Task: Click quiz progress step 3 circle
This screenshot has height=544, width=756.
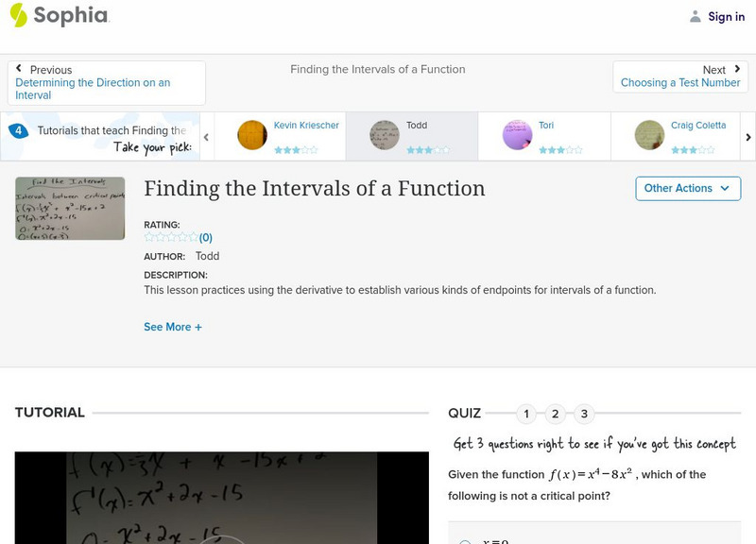Action: click(x=585, y=413)
